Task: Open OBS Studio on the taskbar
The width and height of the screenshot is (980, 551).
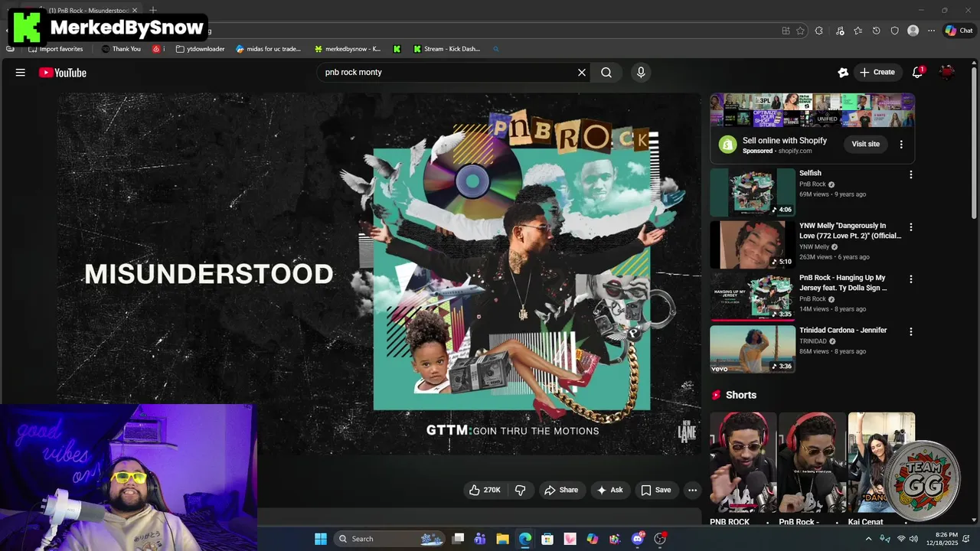Action: click(660, 539)
